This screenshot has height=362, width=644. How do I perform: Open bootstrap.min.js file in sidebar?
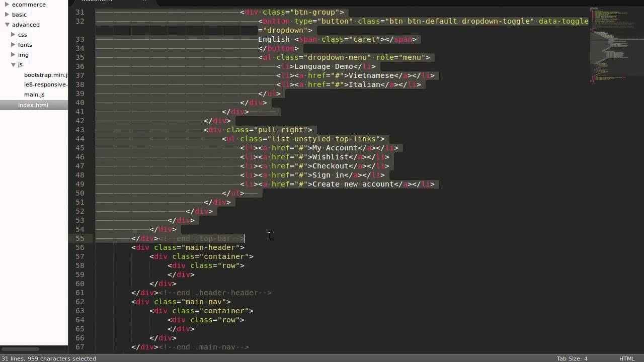[x=46, y=75]
